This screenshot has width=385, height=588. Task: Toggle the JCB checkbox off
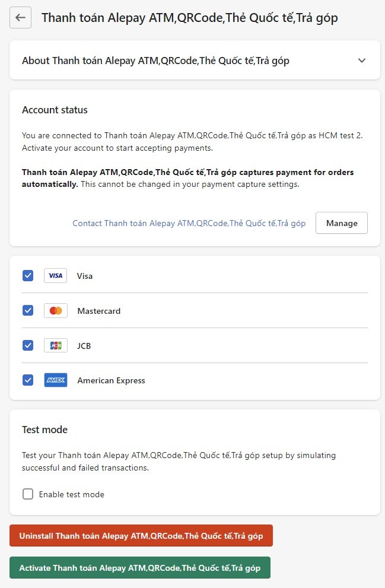[x=28, y=345]
